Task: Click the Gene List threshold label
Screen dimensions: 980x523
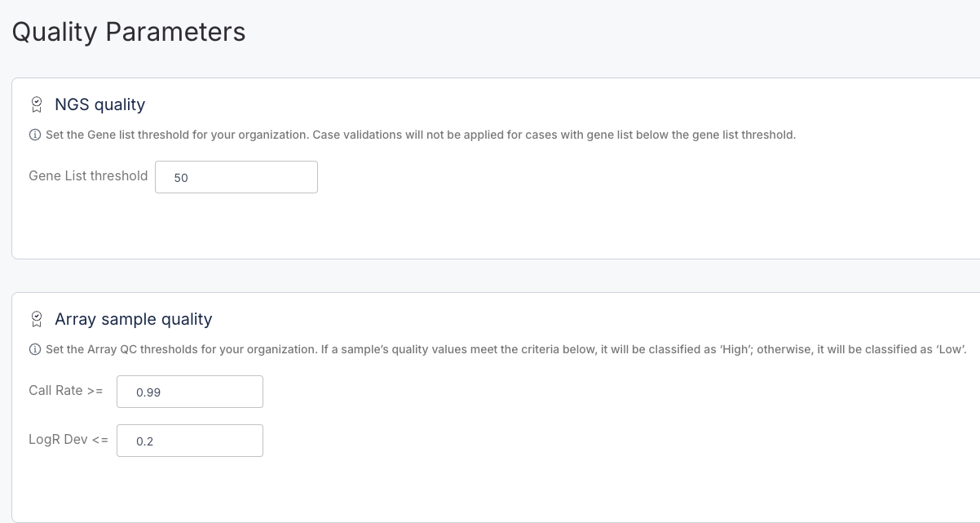Action: click(x=88, y=175)
